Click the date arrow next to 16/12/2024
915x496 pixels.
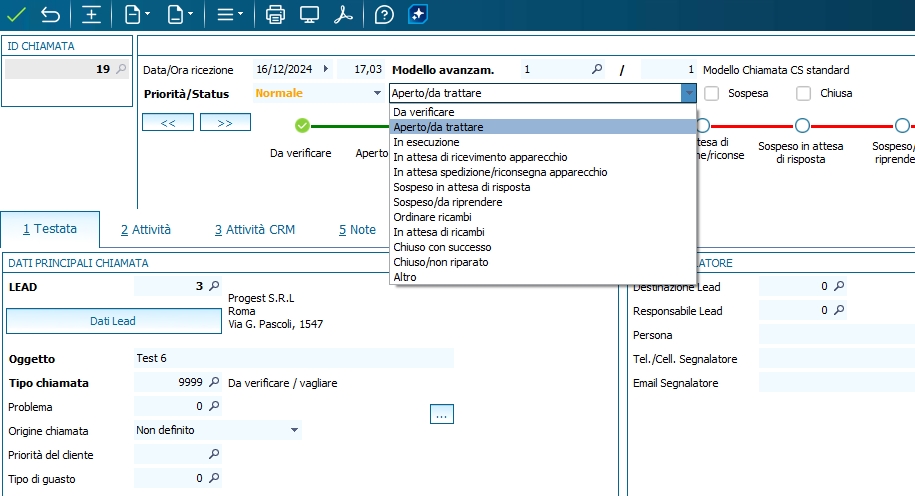pyautogui.click(x=326, y=69)
